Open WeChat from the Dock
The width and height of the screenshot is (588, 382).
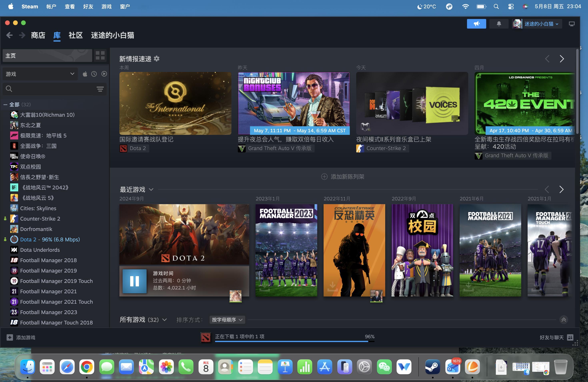pos(384,367)
